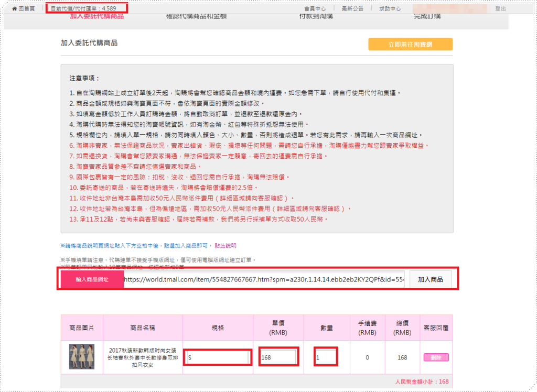This screenshot has height=392, width=537.
Task: Select the 完成訂購 step tab
Action: point(427,16)
